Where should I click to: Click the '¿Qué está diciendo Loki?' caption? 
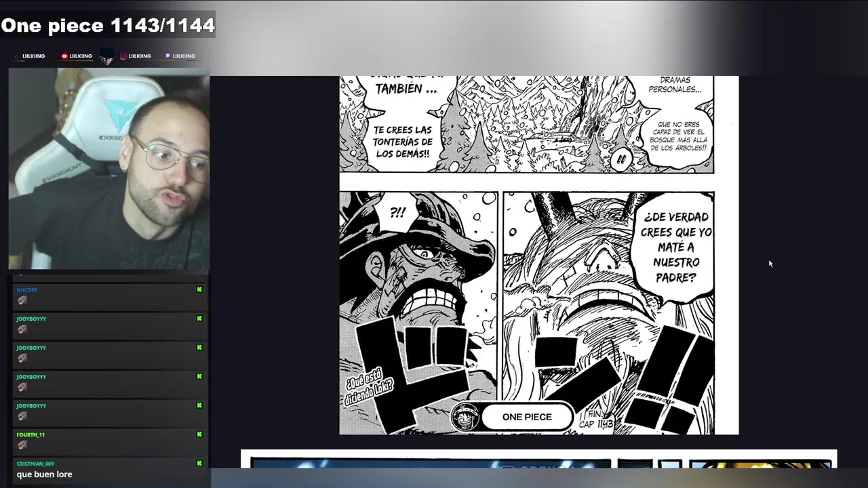[x=370, y=388]
